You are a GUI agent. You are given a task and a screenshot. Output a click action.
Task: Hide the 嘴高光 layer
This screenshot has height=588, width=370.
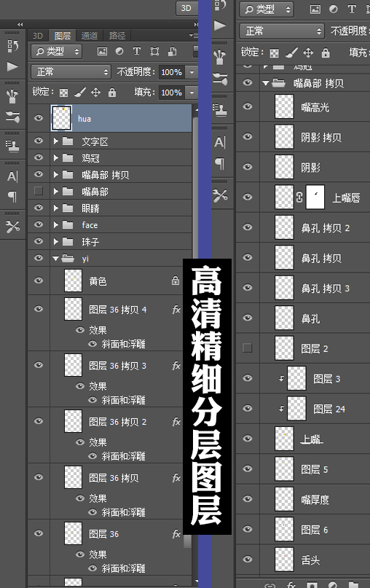(248, 106)
